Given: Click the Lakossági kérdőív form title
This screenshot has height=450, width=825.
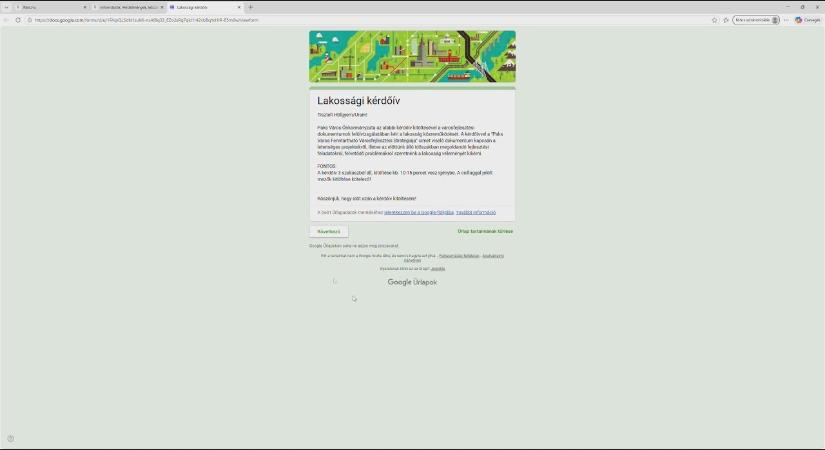Looking at the screenshot, I should click(358, 101).
